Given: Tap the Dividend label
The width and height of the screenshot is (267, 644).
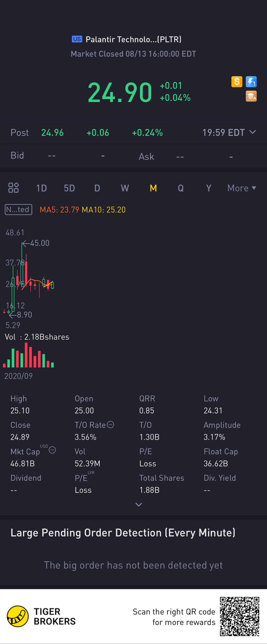Looking at the screenshot, I should click(x=26, y=478).
